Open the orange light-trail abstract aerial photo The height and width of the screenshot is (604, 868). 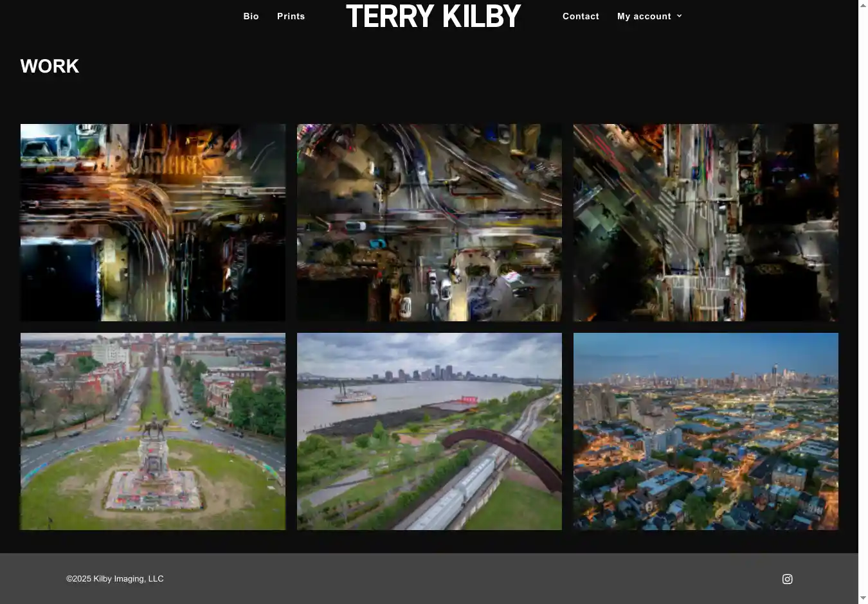click(x=153, y=222)
